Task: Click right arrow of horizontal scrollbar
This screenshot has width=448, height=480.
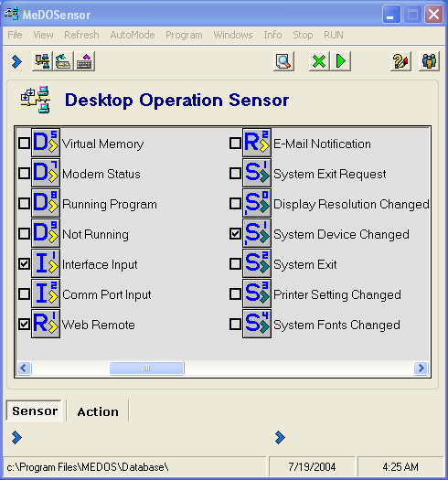Action: coord(421,368)
